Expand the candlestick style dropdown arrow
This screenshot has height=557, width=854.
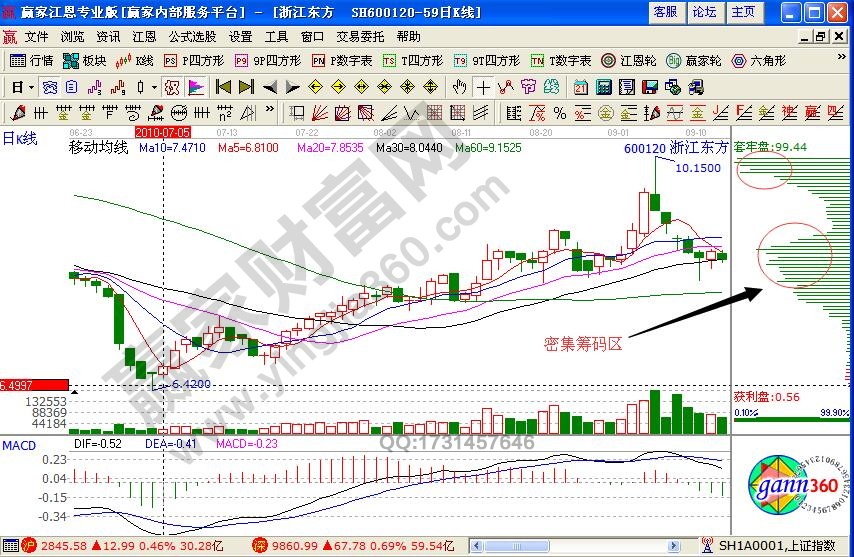[x=153, y=86]
